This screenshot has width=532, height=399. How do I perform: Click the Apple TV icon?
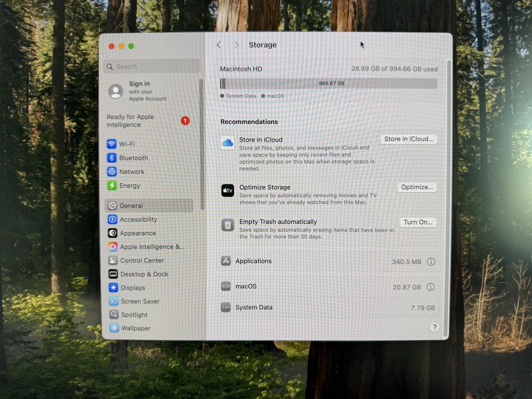tap(228, 191)
